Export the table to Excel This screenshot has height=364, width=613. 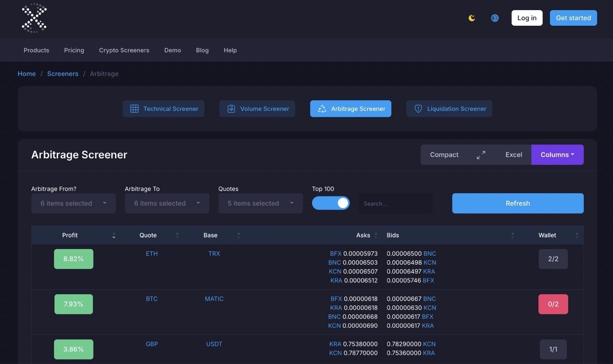point(514,155)
